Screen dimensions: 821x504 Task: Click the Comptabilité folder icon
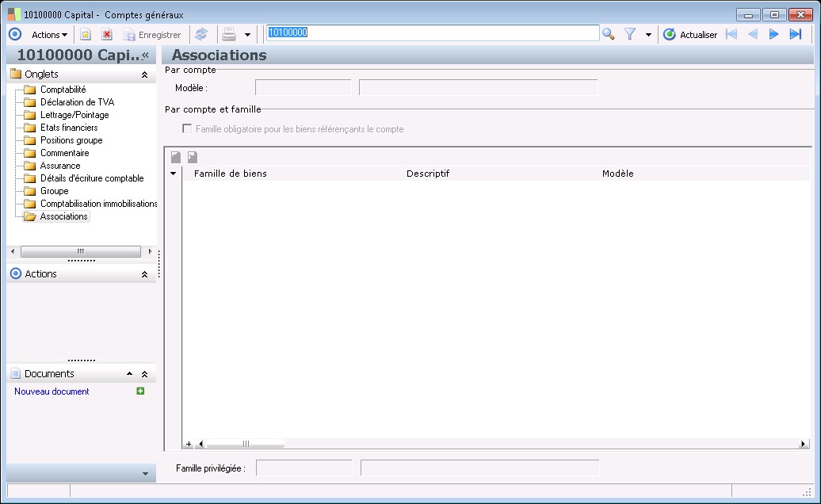tap(30, 90)
